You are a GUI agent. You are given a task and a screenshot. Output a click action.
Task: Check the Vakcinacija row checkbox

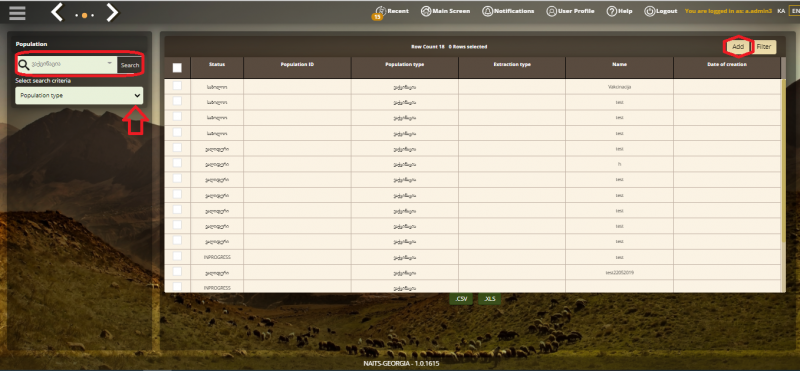click(177, 86)
